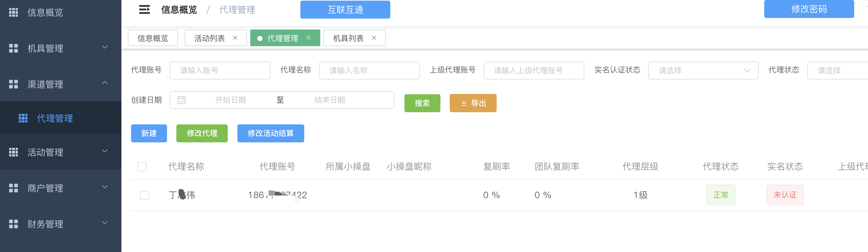Image resolution: width=868 pixels, height=252 pixels.
Task: Click the blue 新建 button
Action: click(x=149, y=133)
